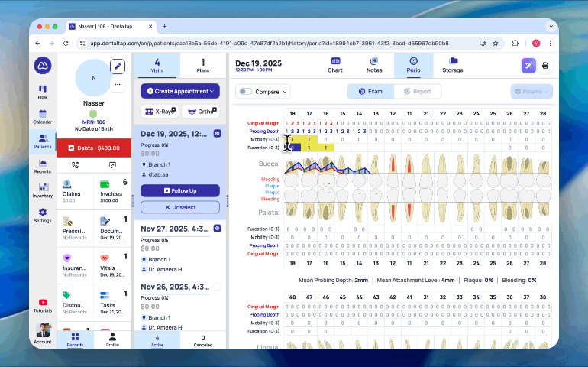Click the yellow Mobility cell for tooth 17
The height and width of the screenshot is (367, 588).
(x=309, y=139)
